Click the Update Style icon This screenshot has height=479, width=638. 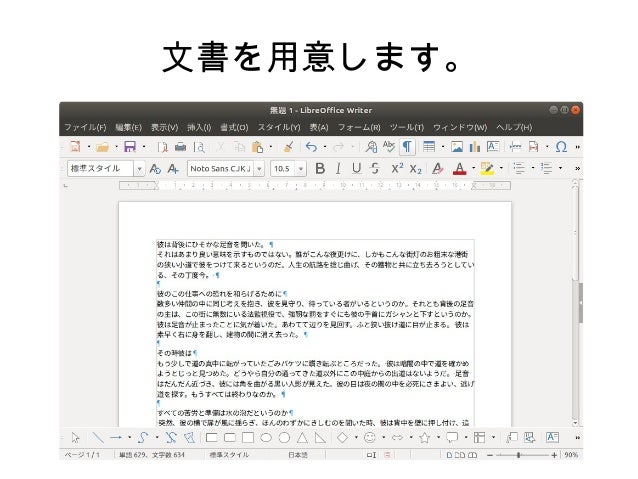click(x=155, y=168)
